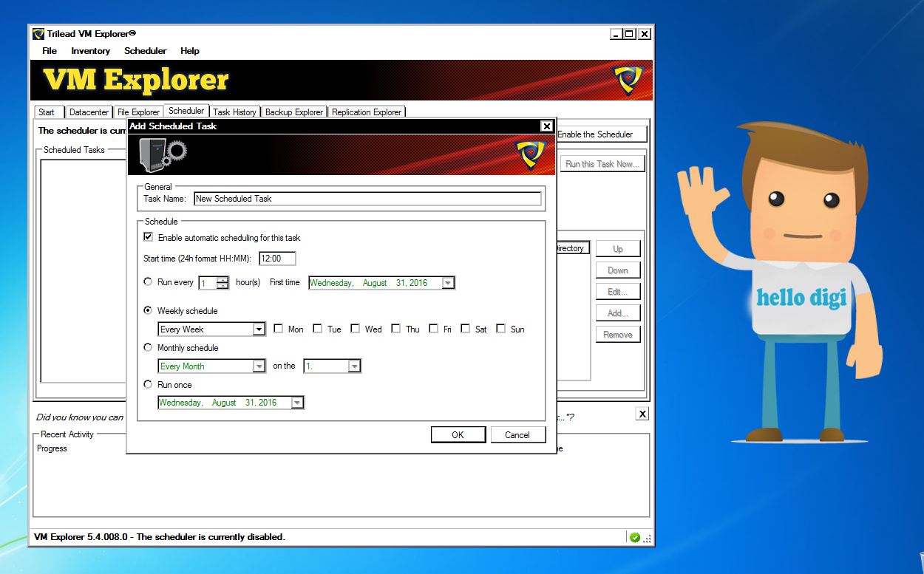Switch to the Task History tab
Screen dimensions: 924x574
[234, 112]
